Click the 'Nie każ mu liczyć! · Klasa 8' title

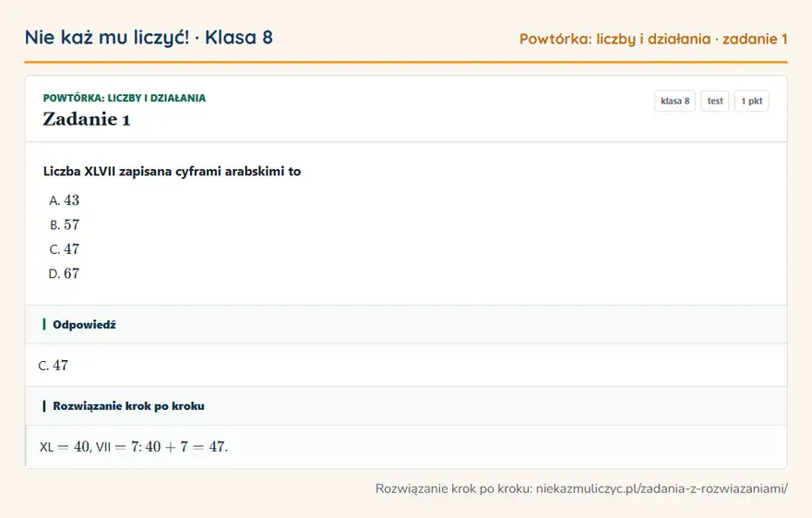click(x=149, y=37)
